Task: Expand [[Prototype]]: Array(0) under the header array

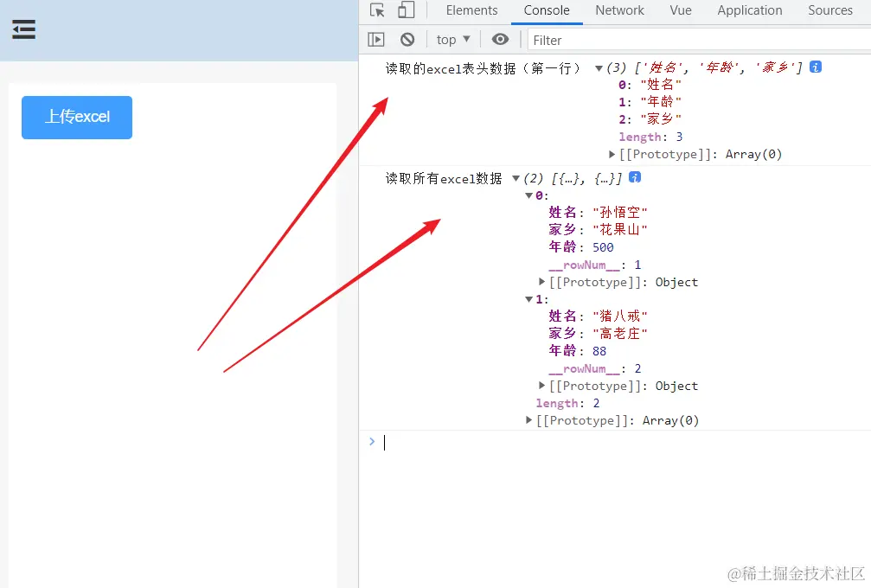Action: pyautogui.click(x=612, y=155)
